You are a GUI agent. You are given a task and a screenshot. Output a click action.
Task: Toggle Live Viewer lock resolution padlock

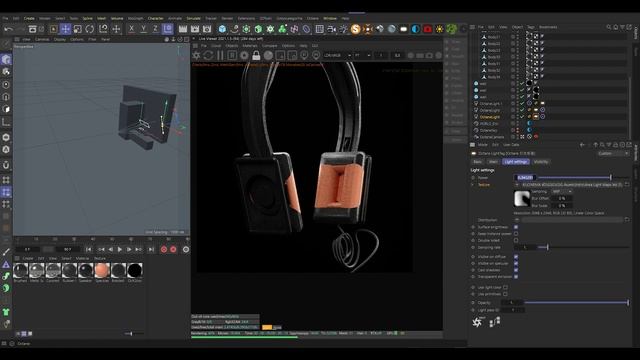click(x=256, y=55)
